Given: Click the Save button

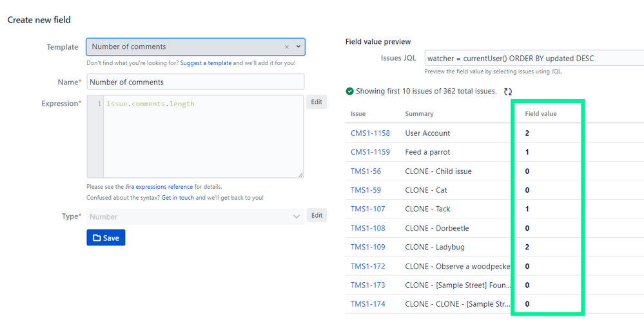Looking at the screenshot, I should pyautogui.click(x=106, y=238).
